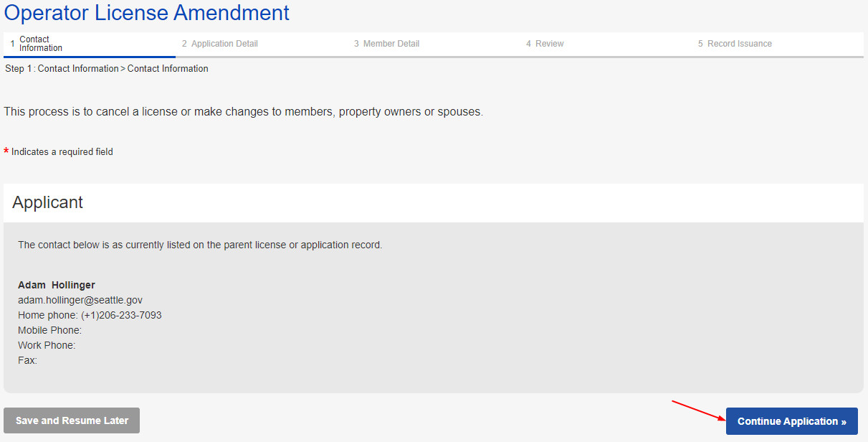Select the Record Issuance step
Viewport: 868px width, 442px height.
739,44
